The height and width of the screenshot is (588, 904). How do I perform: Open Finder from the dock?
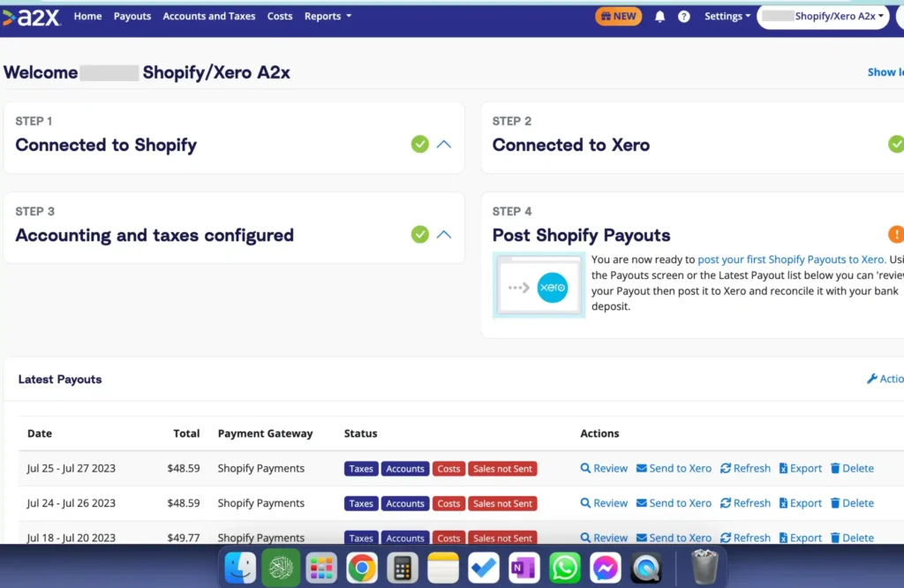click(x=240, y=568)
